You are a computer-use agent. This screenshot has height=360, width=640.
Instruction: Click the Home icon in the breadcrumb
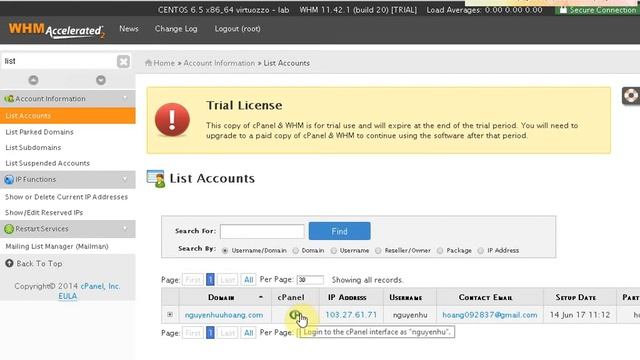point(149,63)
